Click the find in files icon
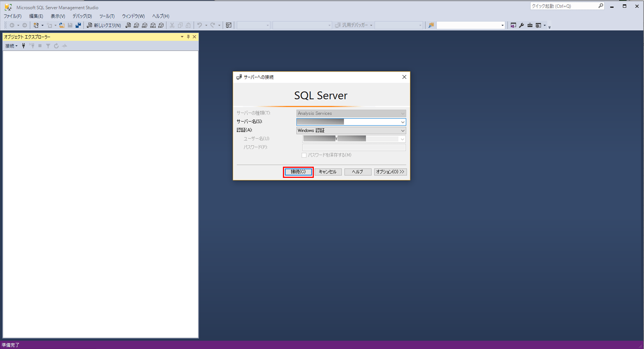Screen dimensions: 644x349 (431, 25)
